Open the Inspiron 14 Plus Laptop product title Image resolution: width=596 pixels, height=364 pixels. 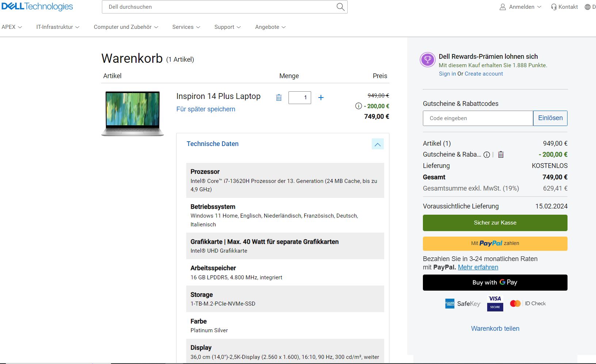(x=218, y=96)
